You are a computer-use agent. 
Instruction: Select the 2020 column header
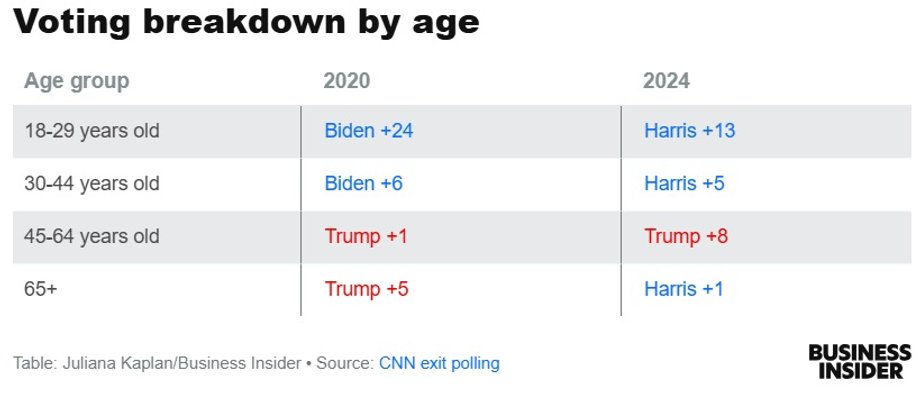347,80
